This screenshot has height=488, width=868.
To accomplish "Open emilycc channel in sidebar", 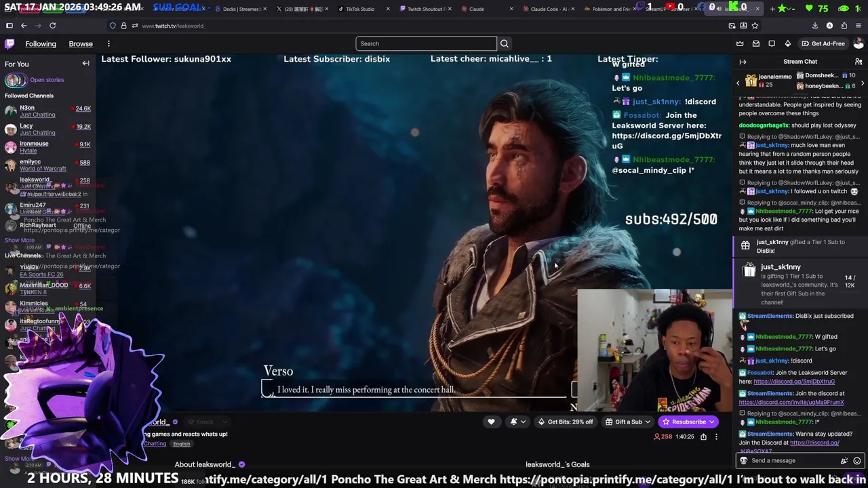I will pyautogui.click(x=47, y=165).
